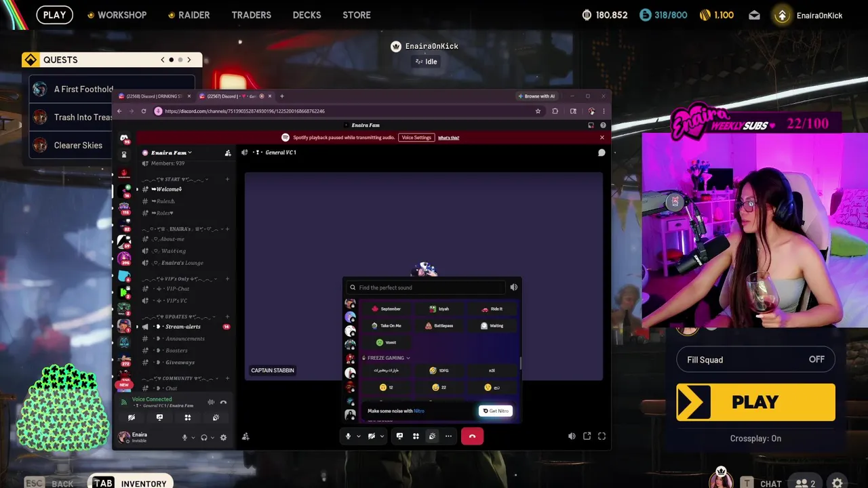Go to next quest page arrow
Screen dimensions: 868x488
click(189, 60)
